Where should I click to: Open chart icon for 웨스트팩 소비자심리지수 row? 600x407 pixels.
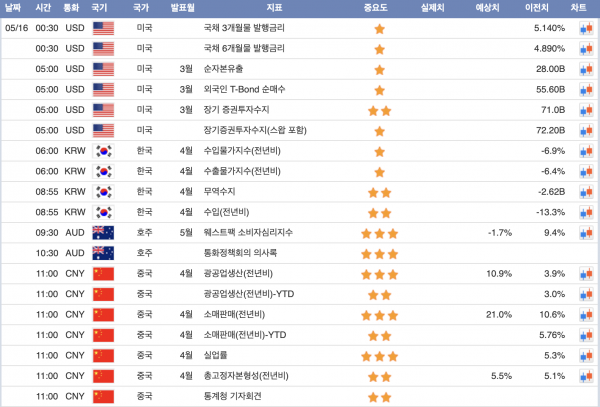pyautogui.click(x=586, y=233)
